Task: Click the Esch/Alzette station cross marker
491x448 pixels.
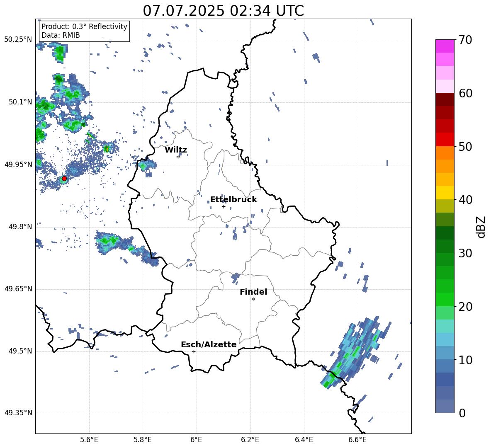Action: (194, 351)
